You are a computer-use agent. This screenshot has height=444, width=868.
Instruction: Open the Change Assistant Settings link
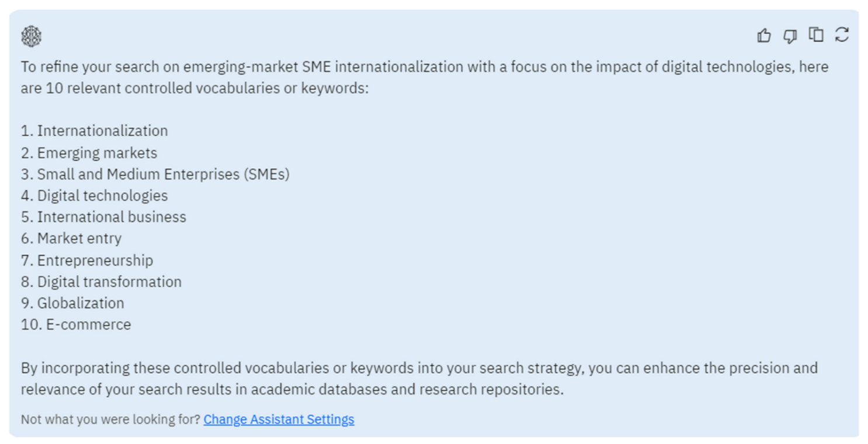tap(279, 419)
